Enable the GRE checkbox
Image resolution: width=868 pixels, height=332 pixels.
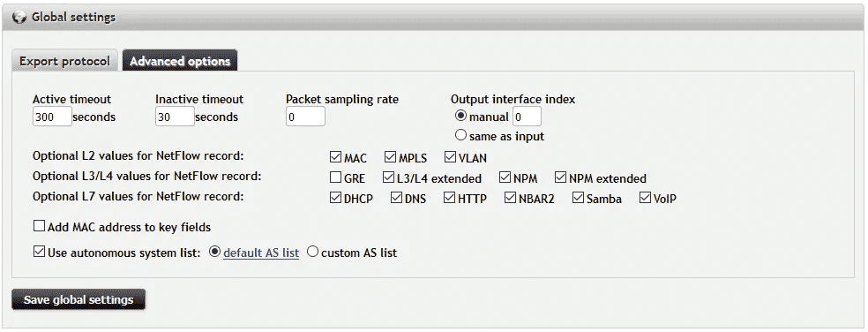point(335,177)
